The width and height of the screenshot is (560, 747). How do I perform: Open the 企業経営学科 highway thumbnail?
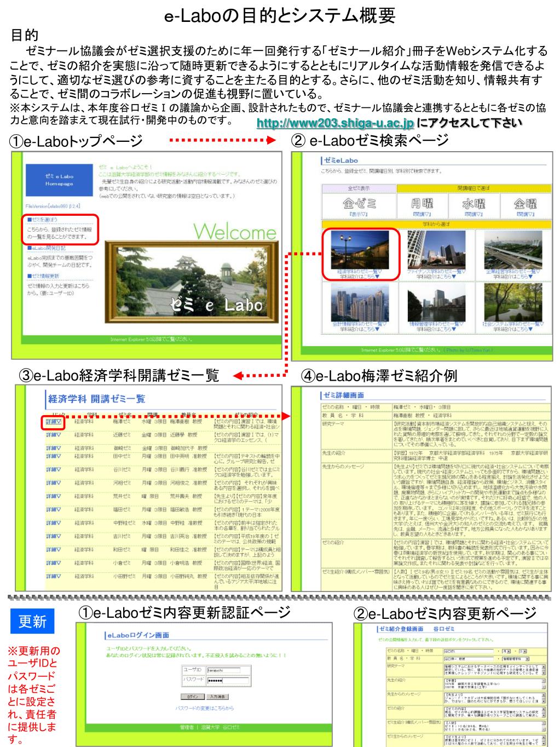[513, 250]
